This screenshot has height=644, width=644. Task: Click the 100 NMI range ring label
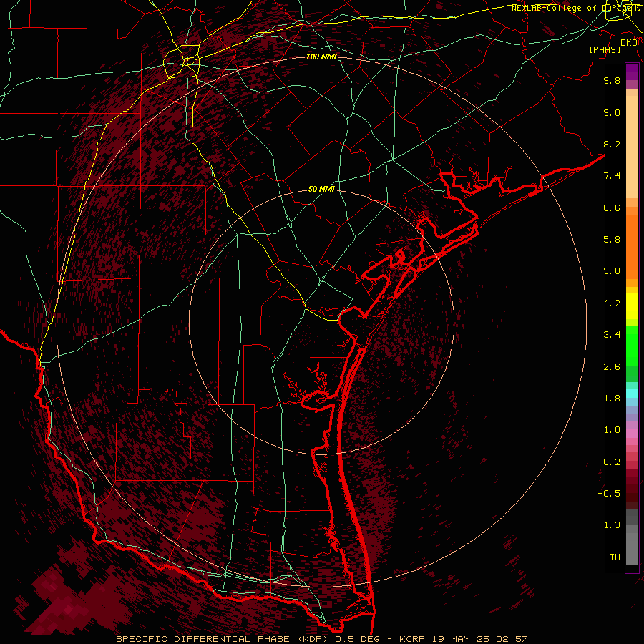[x=321, y=57]
